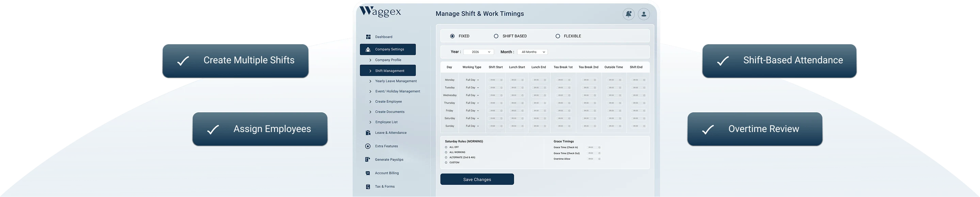Open Friday Working Type Full Day dropdown
The image size is (980, 197).
(x=472, y=111)
